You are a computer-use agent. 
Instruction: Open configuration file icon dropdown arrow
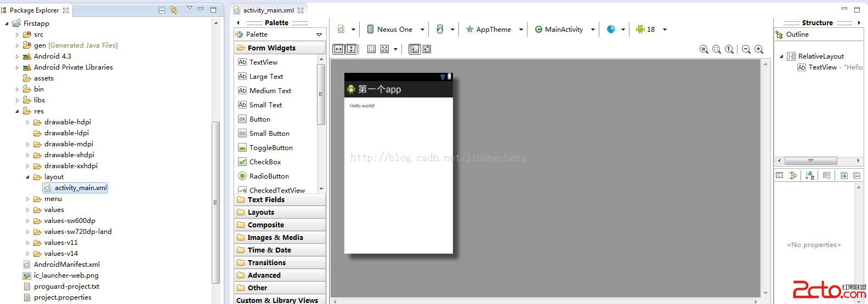[353, 30]
